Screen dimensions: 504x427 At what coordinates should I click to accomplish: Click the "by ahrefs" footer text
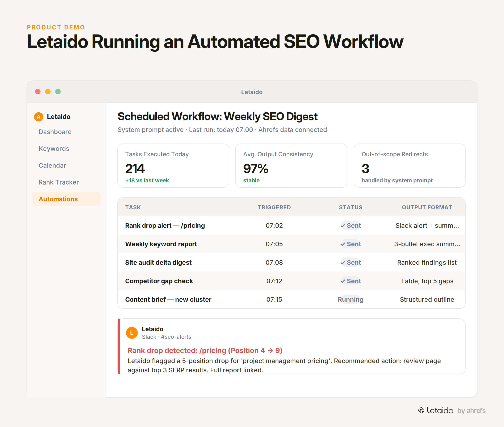[471, 411]
